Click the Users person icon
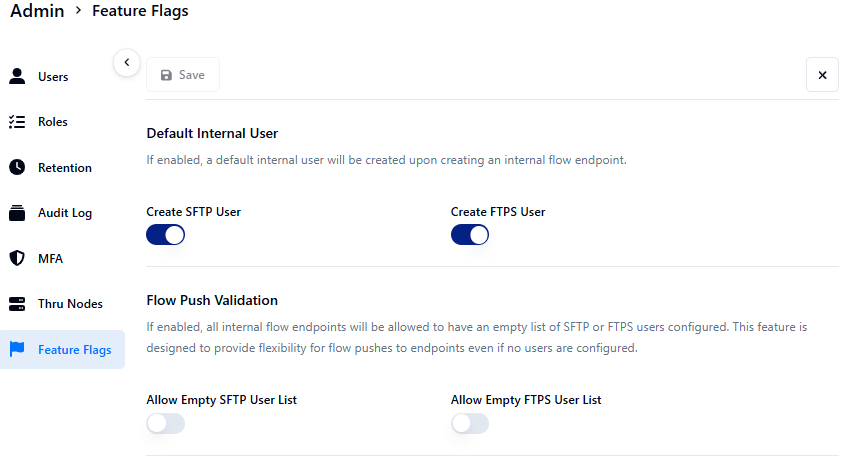846x472 pixels. [17, 76]
